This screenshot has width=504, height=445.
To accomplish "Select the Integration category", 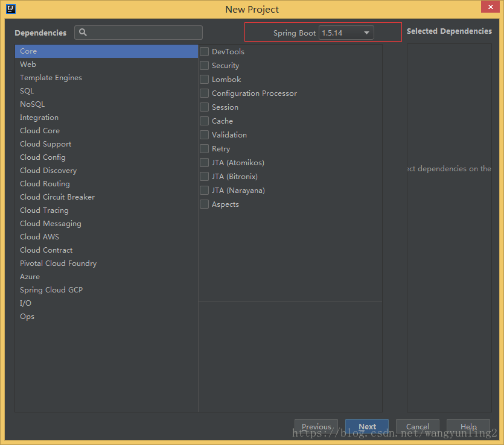I will pos(106,118).
